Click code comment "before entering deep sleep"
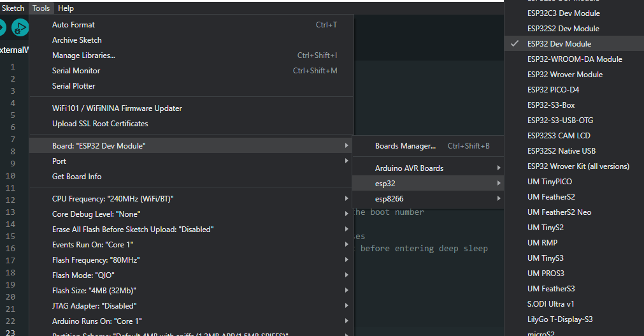Image resolution: width=644 pixels, height=336 pixels. click(424, 249)
